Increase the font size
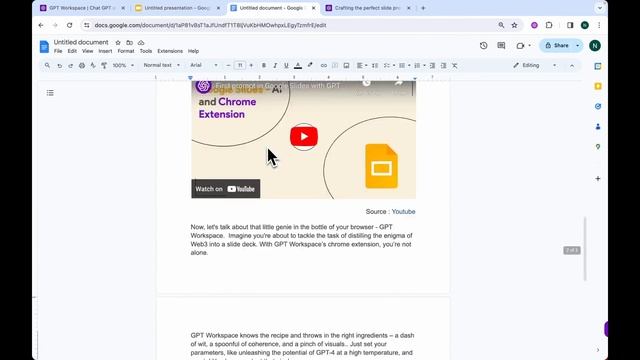The image size is (640, 360). pos(251,65)
